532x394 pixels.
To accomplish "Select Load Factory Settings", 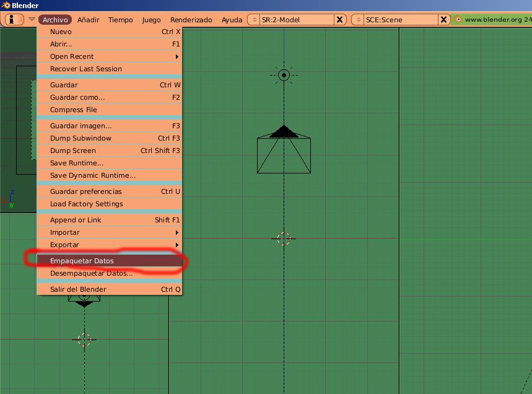I will (109, 204).
